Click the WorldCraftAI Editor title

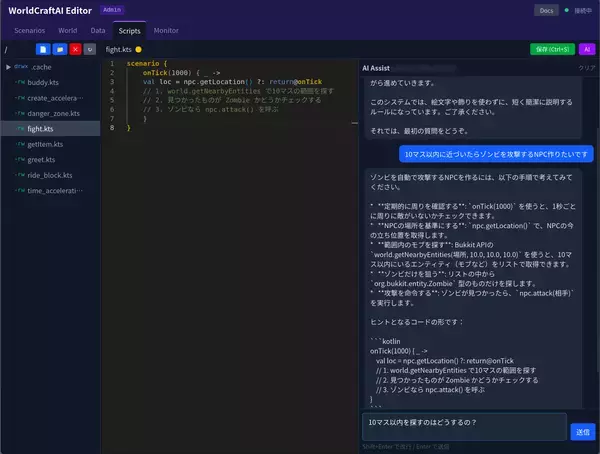[50, 11]
